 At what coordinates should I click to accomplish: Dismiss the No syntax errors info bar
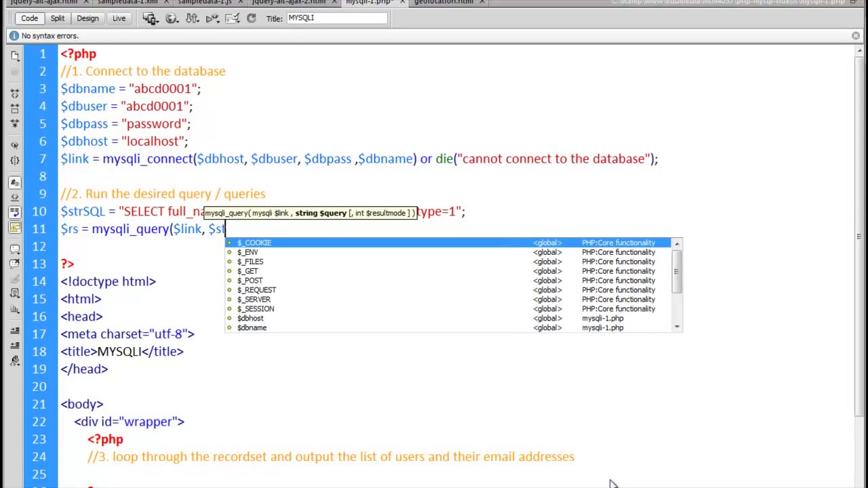pyautogui.click(x=856, y=35)
